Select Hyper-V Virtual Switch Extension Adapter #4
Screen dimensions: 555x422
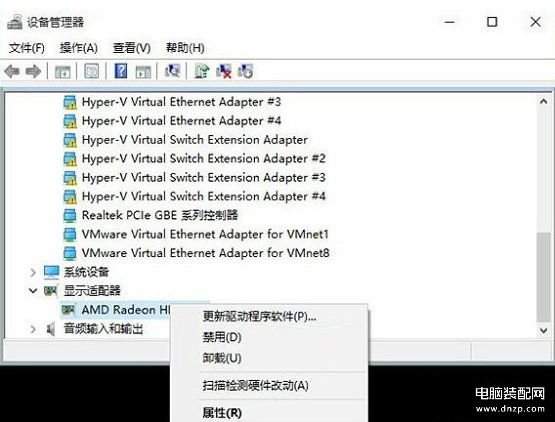tap(204, 196)
